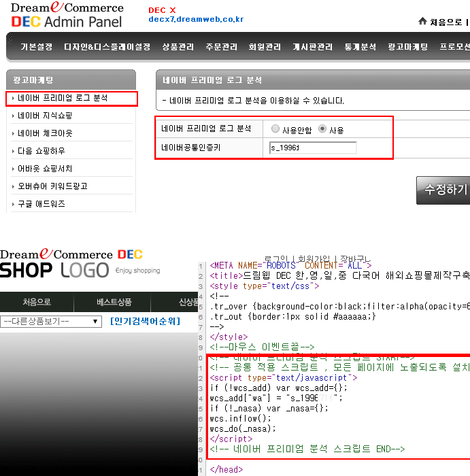The height and width of the screenshot is (476, 470).
Task: Click the 인기검색어순위 link
Action: point(146,321)
